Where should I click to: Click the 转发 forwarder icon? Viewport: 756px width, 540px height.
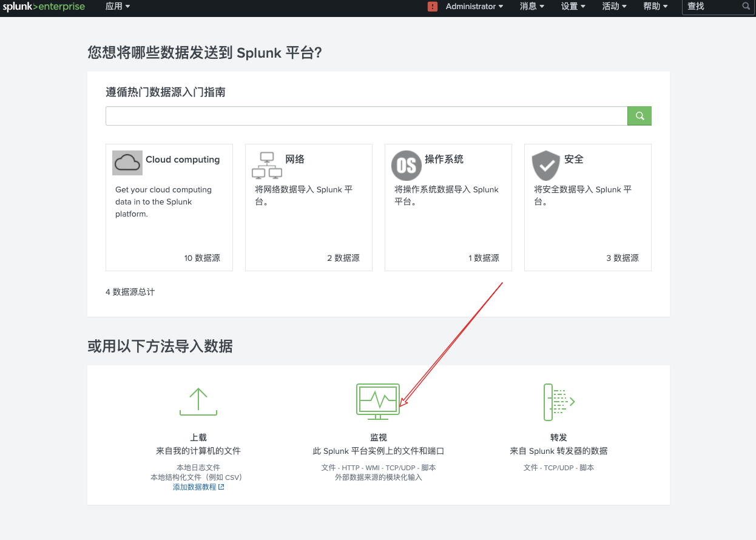click(559, 402)
